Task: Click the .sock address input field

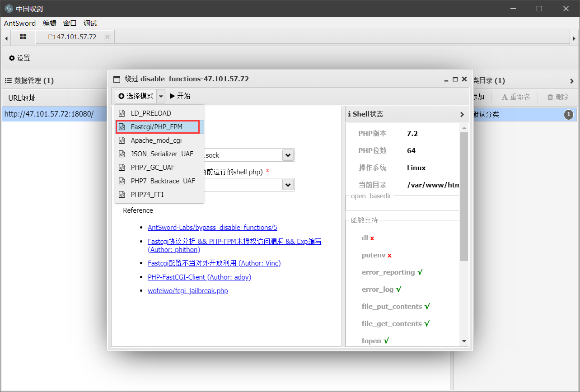Action: (243, 155)
